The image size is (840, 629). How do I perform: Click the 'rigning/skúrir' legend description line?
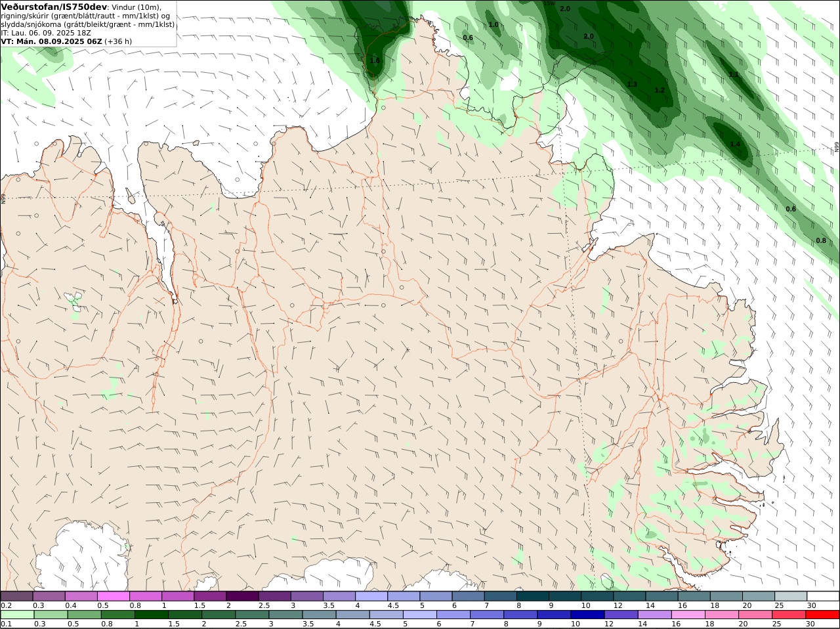(85, 16)
